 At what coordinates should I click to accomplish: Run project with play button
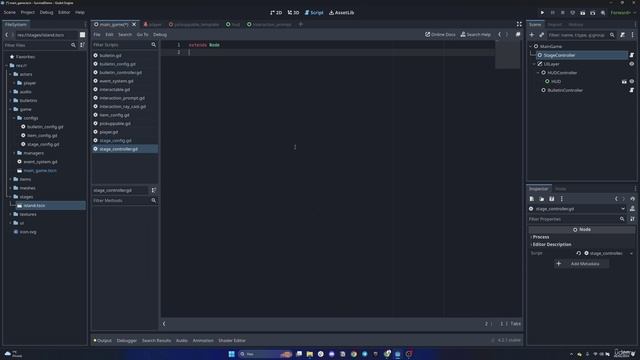tap(542, 13)
